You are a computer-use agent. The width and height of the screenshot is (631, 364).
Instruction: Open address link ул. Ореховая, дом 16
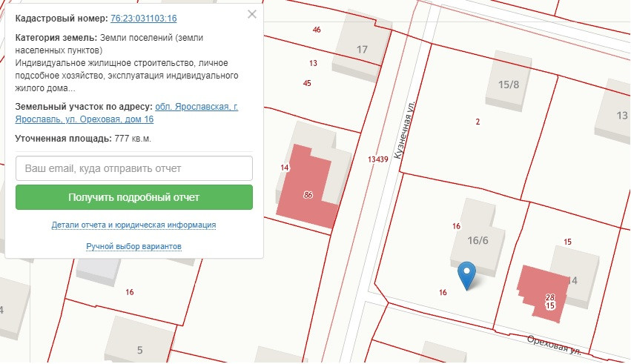[126, 113]
